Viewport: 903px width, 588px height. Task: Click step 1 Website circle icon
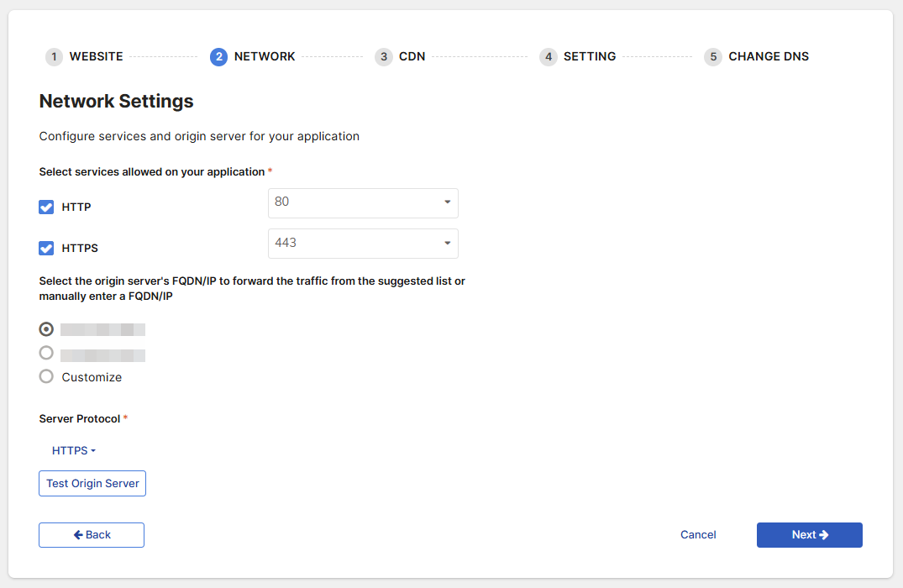pyautogui.click(x=54, y=57)
